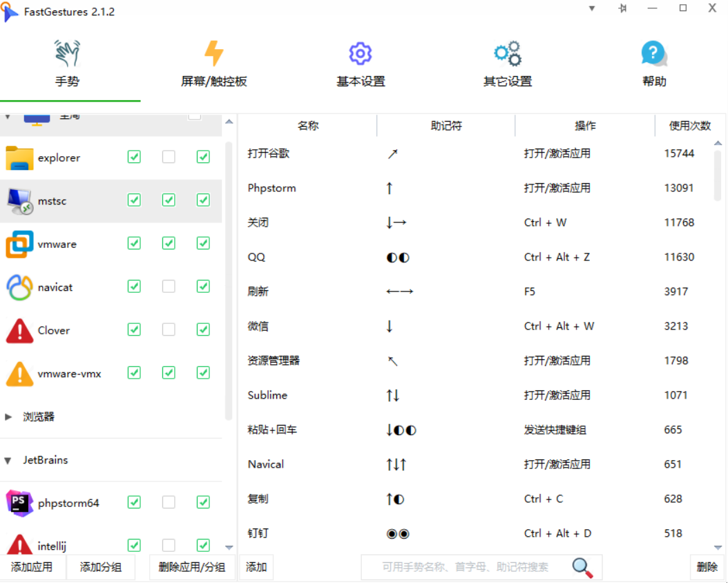Viewport: 728px width, 583px height.
Task: Enable phpstorm64's unchecked middle checkbox
Action: click(169, 502)
